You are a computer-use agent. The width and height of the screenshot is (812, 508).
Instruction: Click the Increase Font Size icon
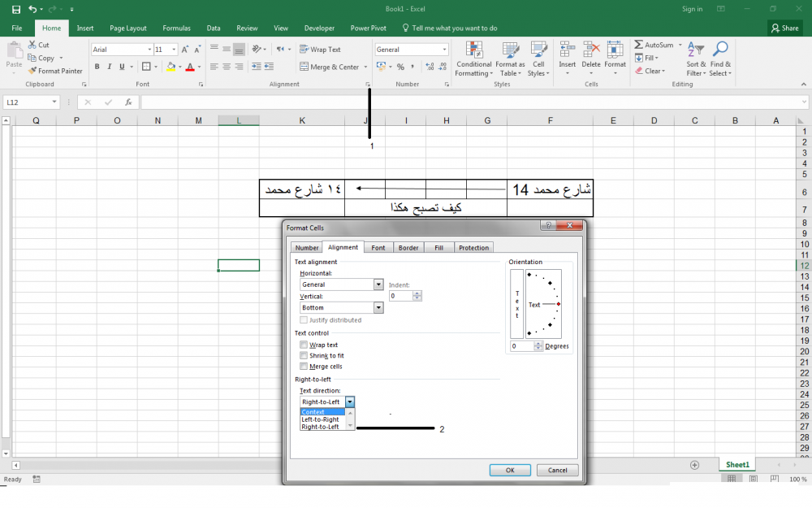(185, 50)
